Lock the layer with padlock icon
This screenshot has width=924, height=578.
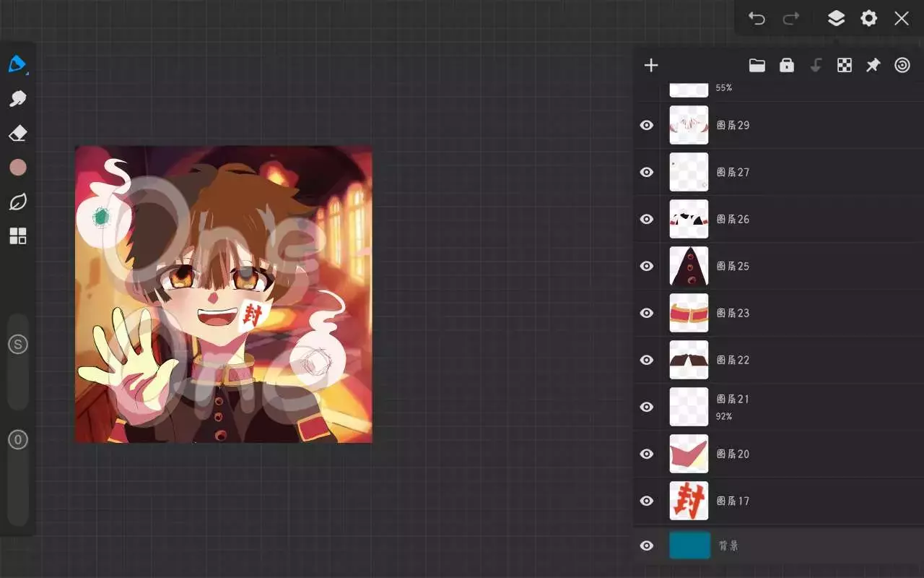point(787,66)
